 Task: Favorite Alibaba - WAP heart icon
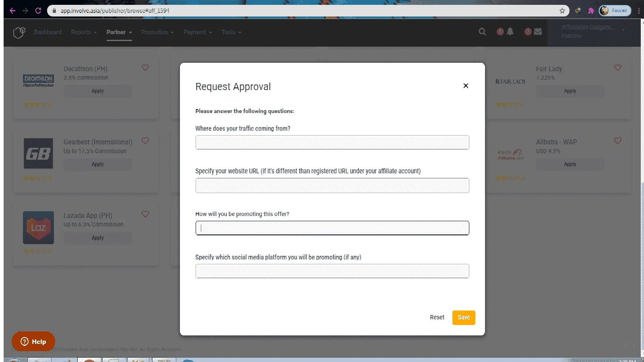[x=618, y=141]
